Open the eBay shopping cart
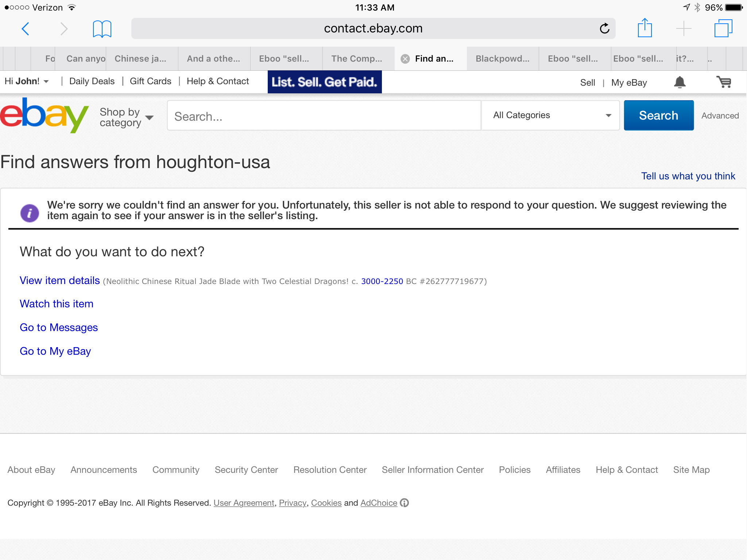The width and height of the screenshot is (747, 560). (x=724, y=82)
